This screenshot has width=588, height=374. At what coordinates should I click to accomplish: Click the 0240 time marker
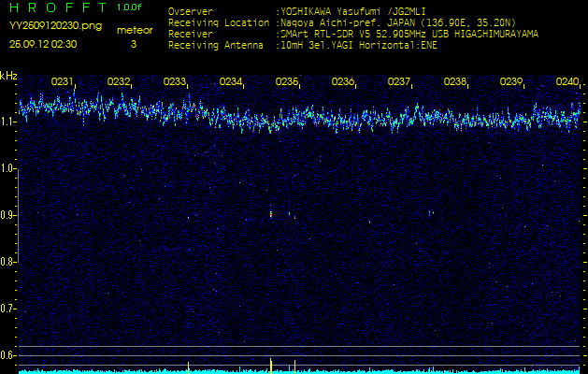click(566, 82)
